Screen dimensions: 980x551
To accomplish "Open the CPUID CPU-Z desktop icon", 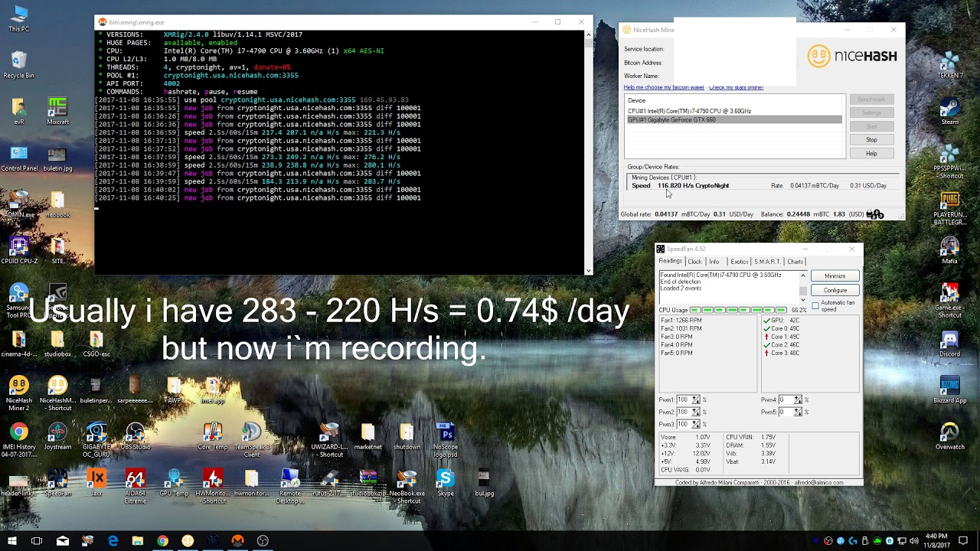I will point(18,251).
